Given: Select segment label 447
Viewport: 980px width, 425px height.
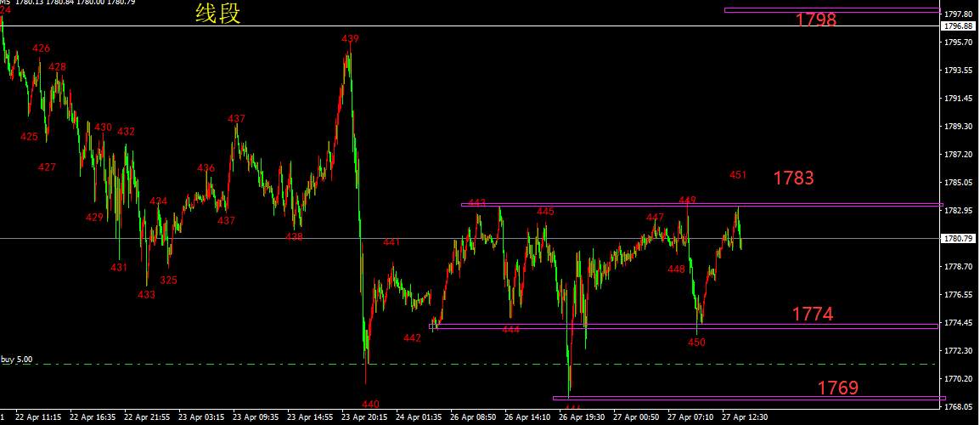Looking at the screenshot, I should (655, 218).
